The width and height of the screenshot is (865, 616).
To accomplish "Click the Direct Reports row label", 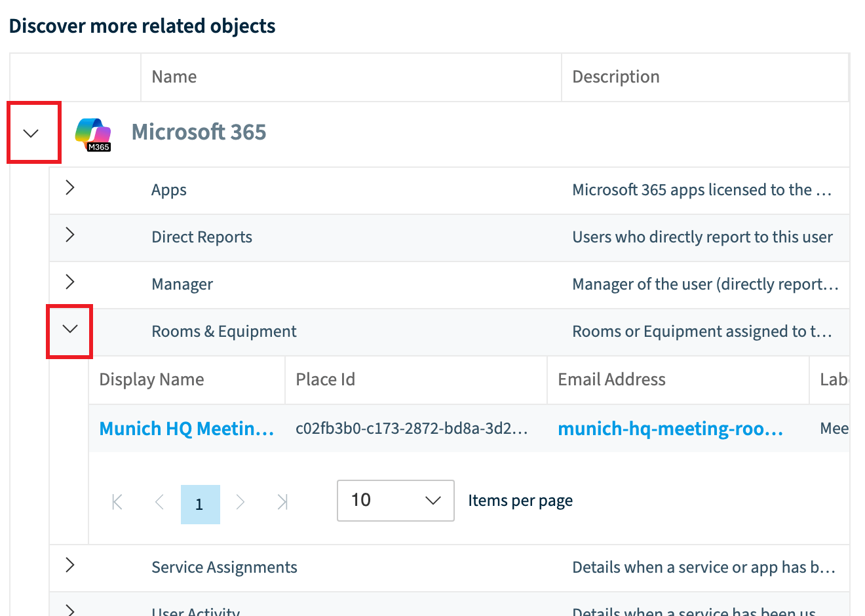I will tap(202, 237).
